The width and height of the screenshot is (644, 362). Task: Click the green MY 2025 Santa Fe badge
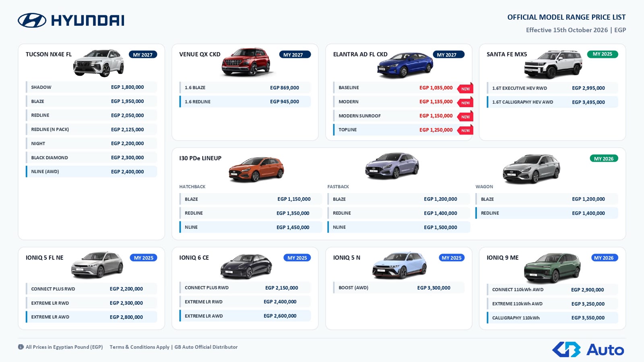pos(603,54)
